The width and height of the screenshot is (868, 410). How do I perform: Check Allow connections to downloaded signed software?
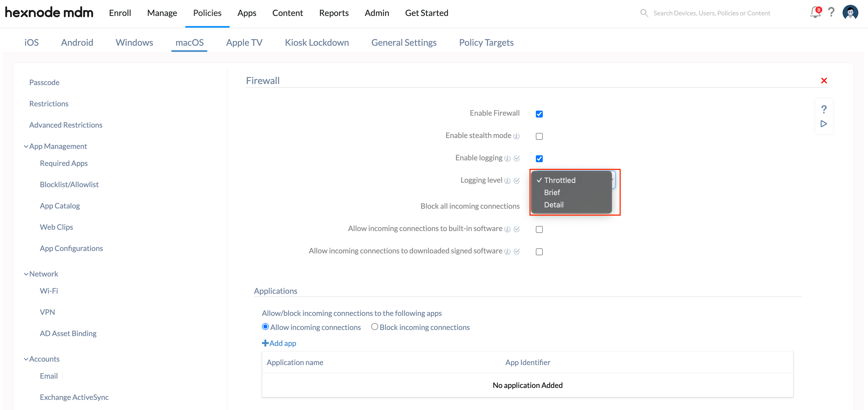539,252
